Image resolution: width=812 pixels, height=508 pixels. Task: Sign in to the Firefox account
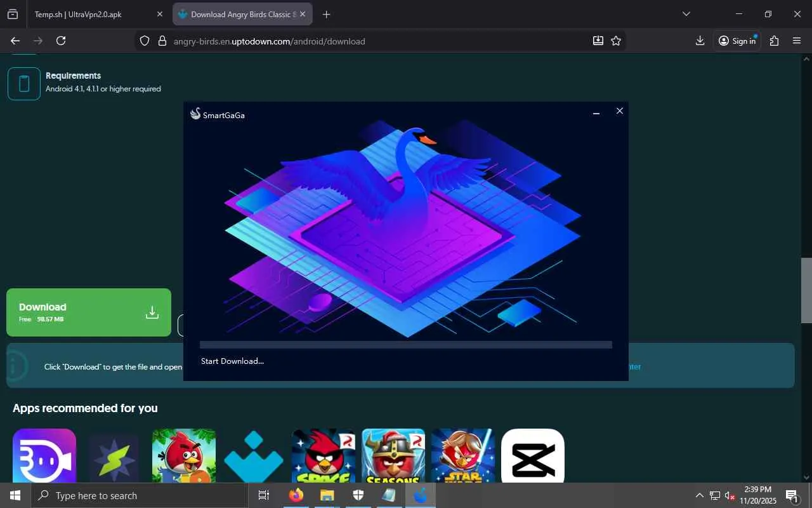pyautogui.click(x=737, y=41)
